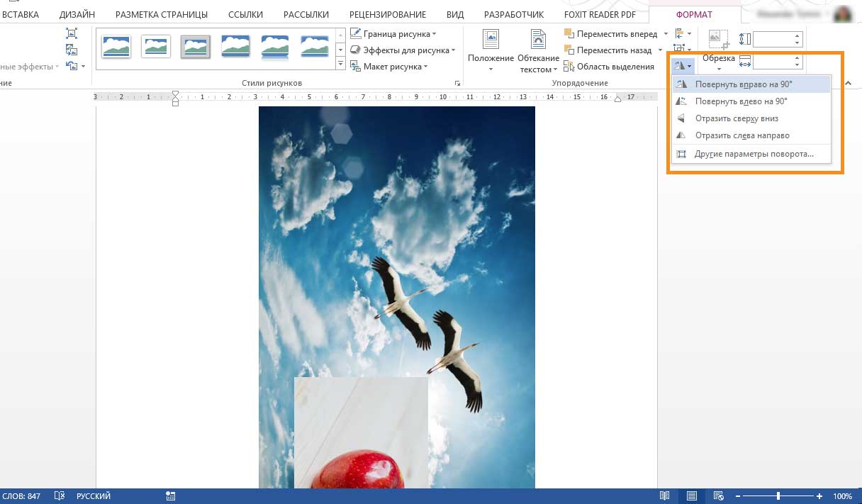Screen dimensions: 862x504
Task: Click the Обтекание текстом wrap icon
Action: pyautogui.click(x=538, y=40)
